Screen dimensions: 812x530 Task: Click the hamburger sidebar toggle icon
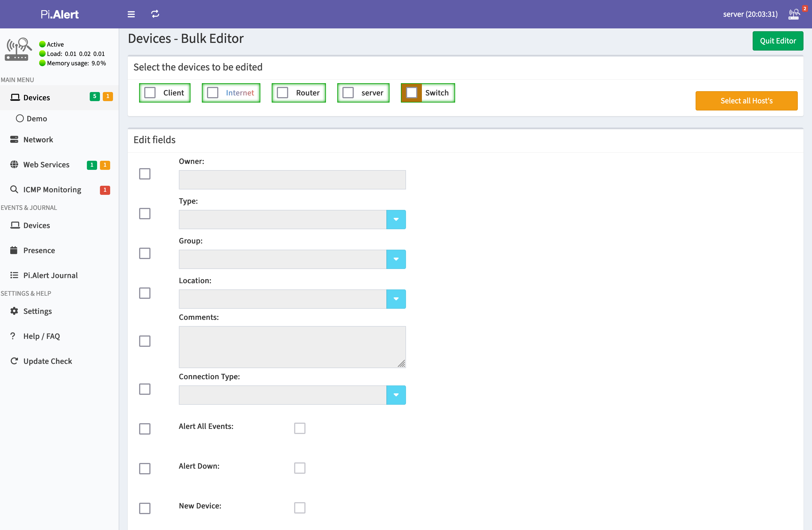tap(131, 14)
